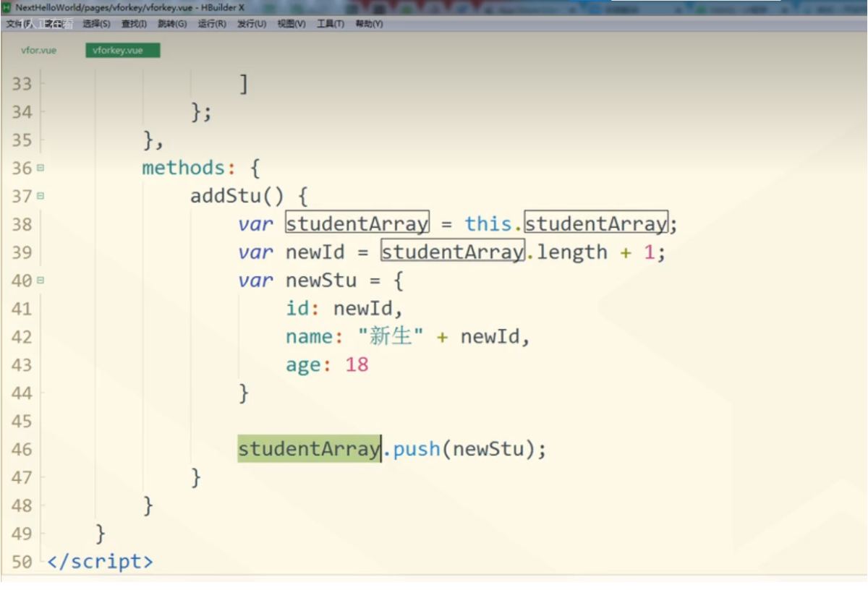Open the 查找(I) menu
868x598 pixels.
click(x=134, y=24)
